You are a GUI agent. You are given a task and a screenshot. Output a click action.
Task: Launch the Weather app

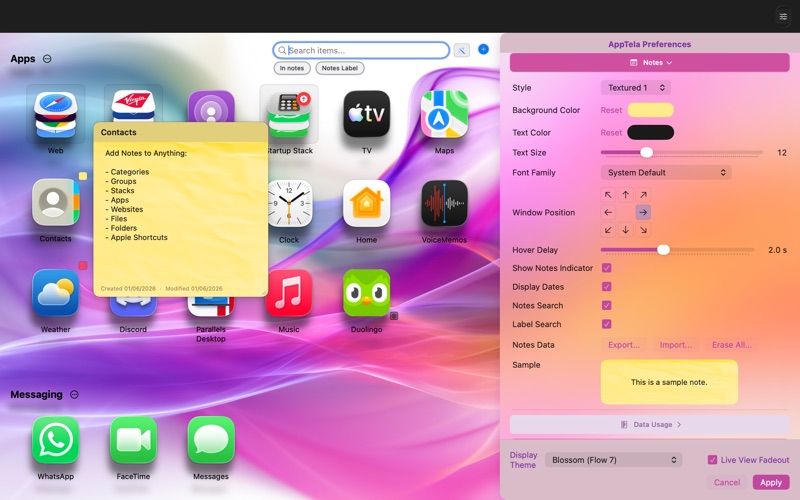[55, 293]
